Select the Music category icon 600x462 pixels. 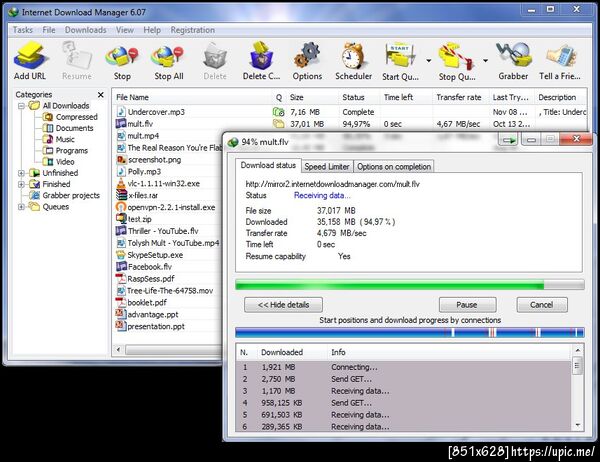click(47, 139)
